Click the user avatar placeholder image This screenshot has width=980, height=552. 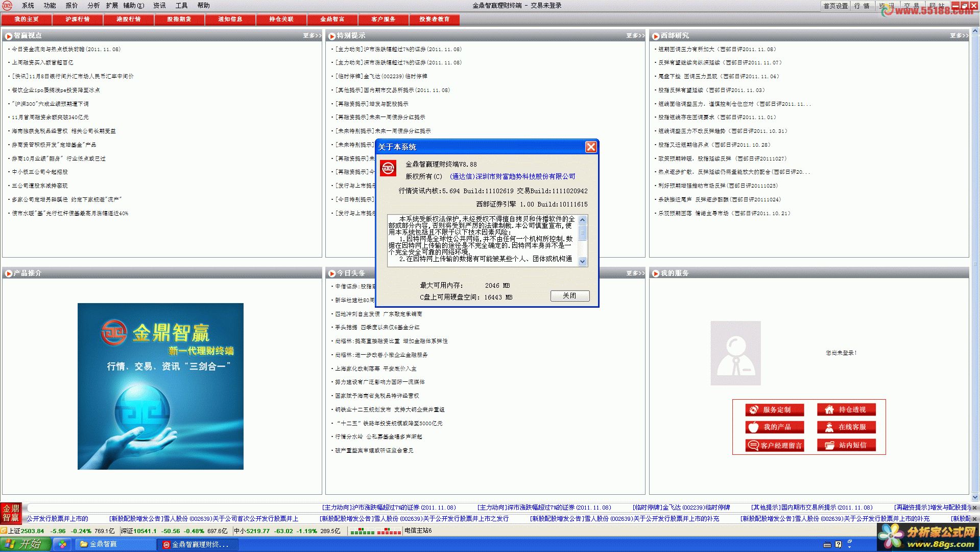click(x=735, y=353)
